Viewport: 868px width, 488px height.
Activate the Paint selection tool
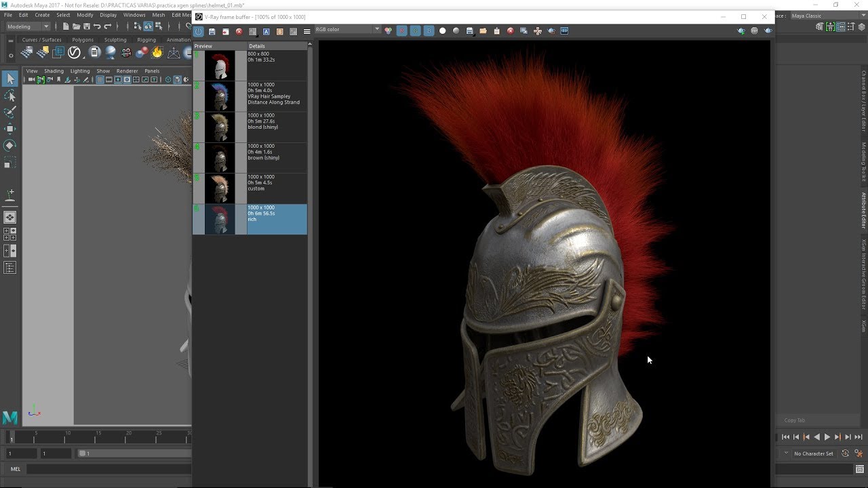coord(9,113)
